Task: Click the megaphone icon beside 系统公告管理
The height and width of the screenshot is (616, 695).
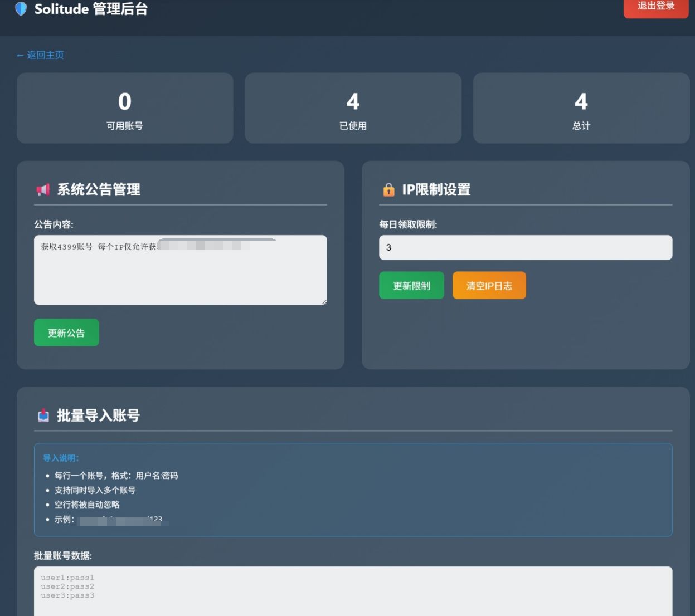Action: click(43, 190)
